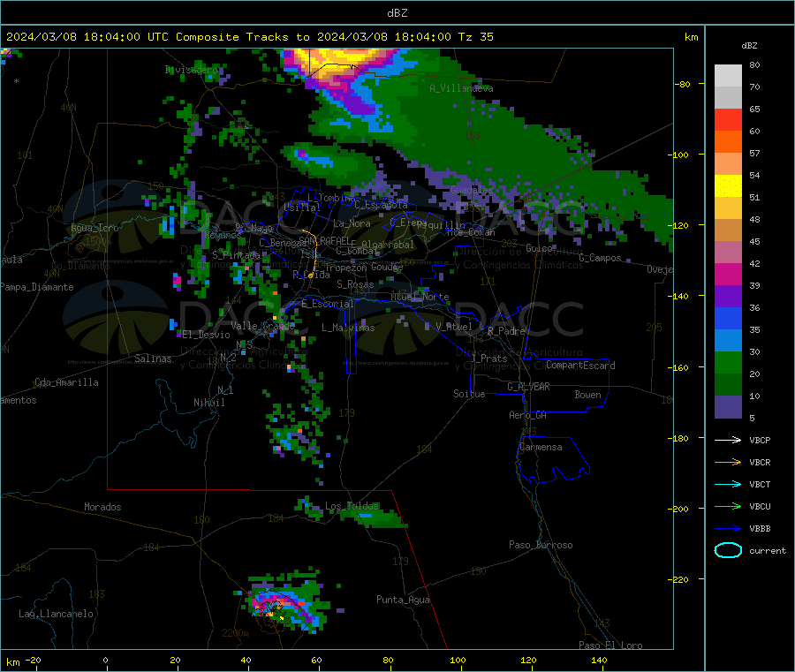Click the R_Padre map label
The height and width of the screenshot is (672, 795).
506,331
